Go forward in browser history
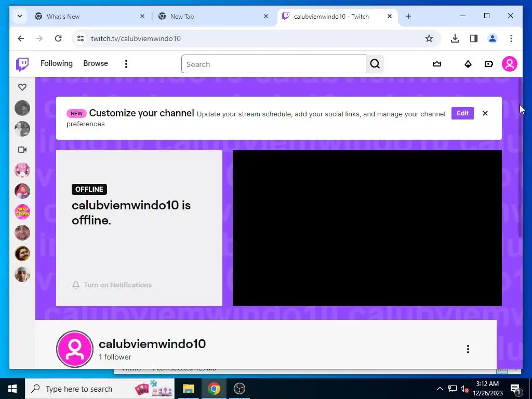This screenshot has width=532, height=399. click(x=39, y=38)
